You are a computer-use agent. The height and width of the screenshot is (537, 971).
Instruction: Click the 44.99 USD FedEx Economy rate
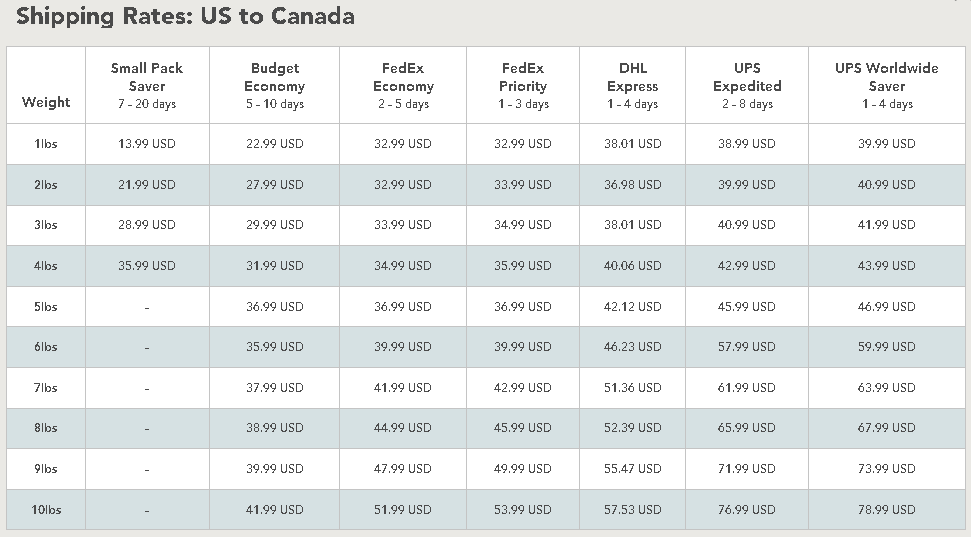tap(403, 428)
